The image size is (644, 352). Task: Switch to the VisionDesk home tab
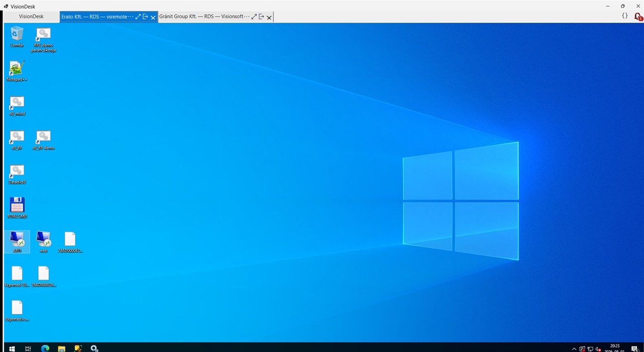pos(31,17)
